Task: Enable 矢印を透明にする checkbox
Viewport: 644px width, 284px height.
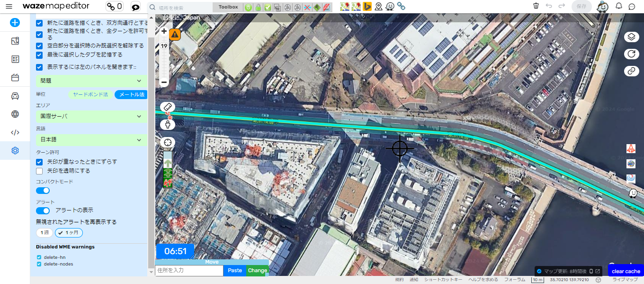Action: click(39, 171)
